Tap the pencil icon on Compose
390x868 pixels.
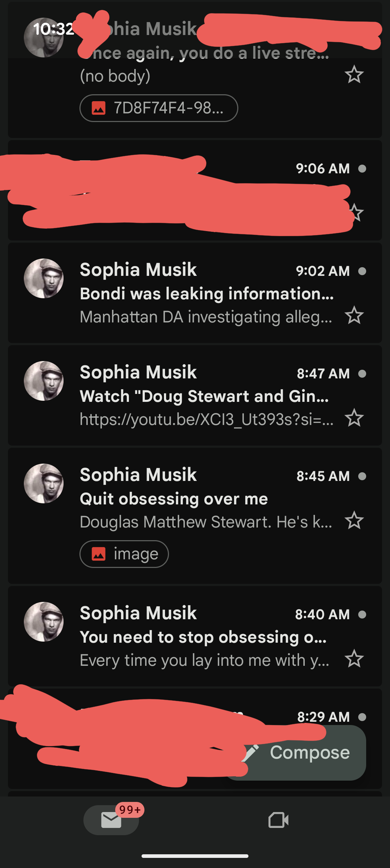251,753
